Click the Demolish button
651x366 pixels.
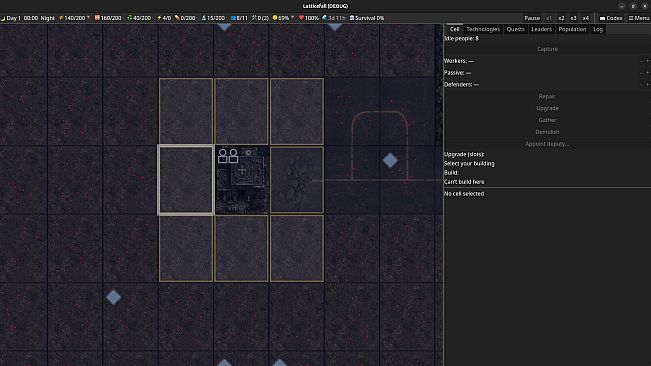pyautogui.click(x=547, y=132)
